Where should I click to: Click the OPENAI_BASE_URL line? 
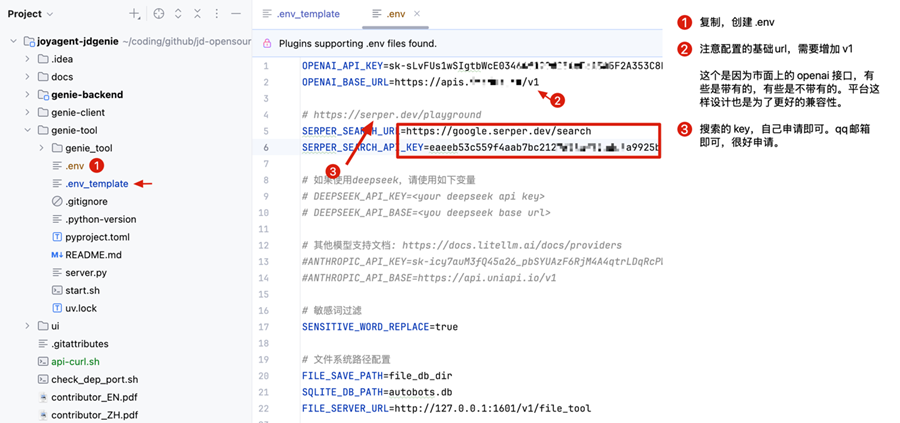420,82
